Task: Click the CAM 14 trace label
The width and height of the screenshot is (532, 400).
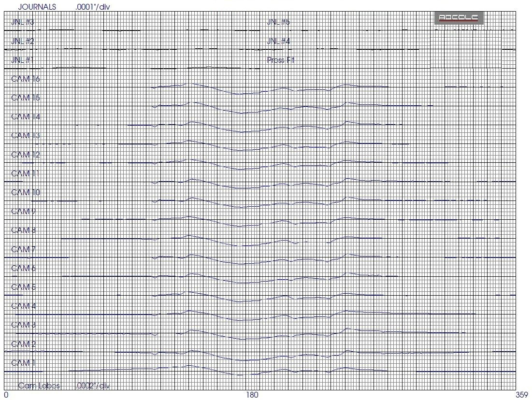Action: tap(26, 117)
